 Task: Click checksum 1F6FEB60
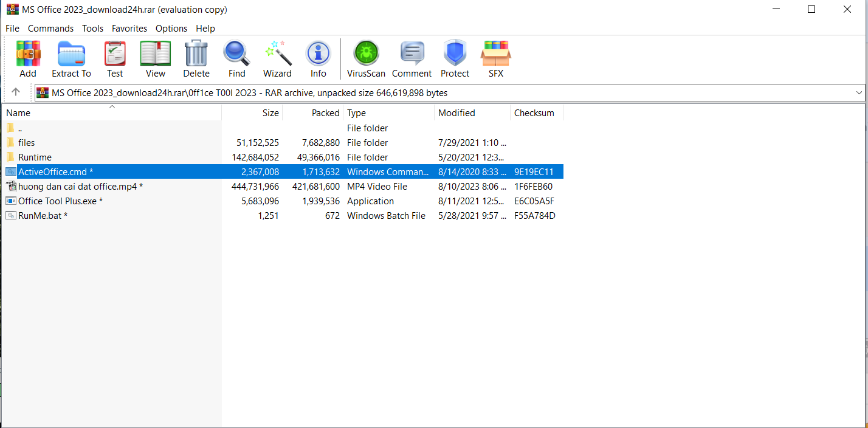point(534,186)
